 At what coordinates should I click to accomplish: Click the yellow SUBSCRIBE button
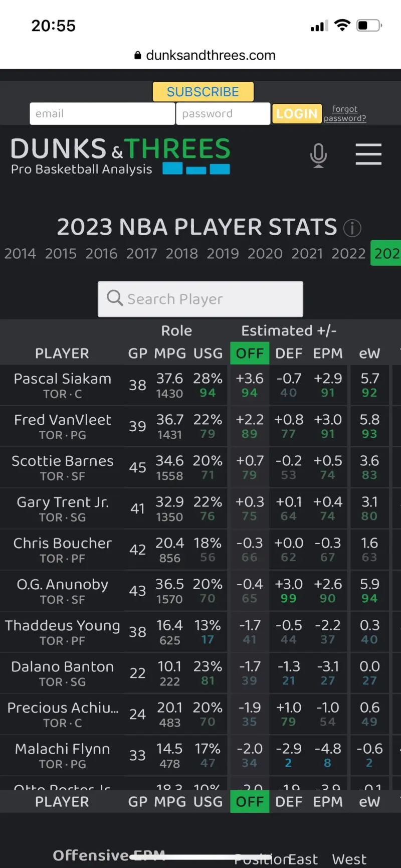(203, 92)
